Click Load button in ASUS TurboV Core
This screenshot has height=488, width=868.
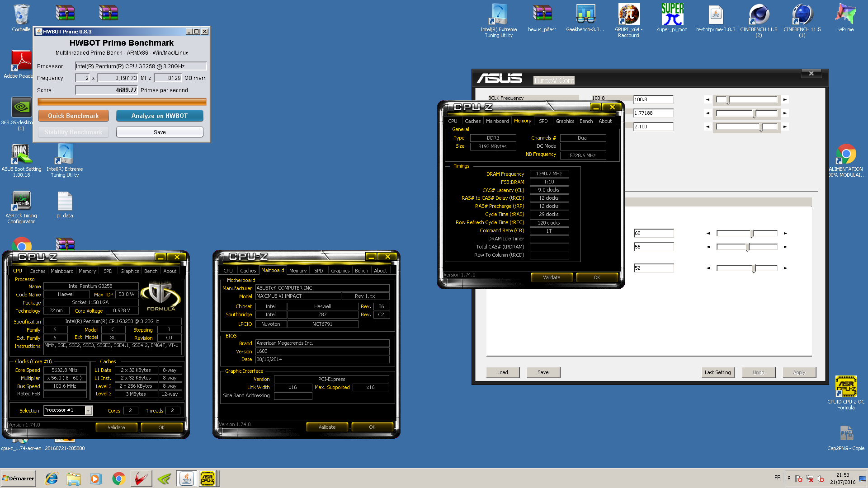point(503,372)
